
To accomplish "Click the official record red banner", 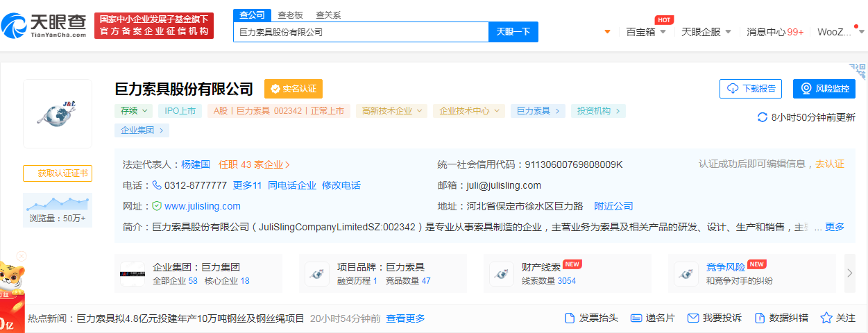I will pos(154,26).
